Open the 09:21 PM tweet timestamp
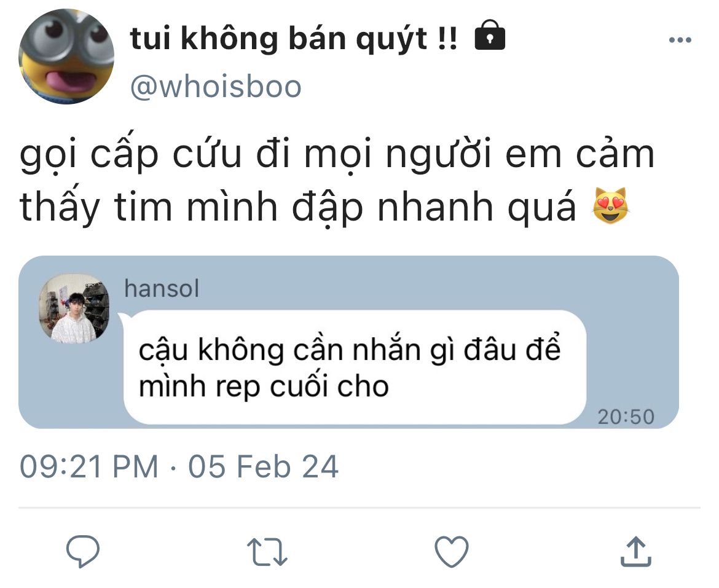This screenshot has height=588, width=719. click(x=88, y=466)
